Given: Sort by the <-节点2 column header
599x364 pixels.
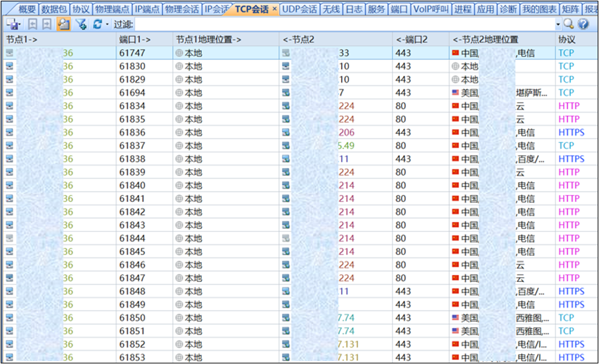Looking at the screenshot, I should 336,39.
